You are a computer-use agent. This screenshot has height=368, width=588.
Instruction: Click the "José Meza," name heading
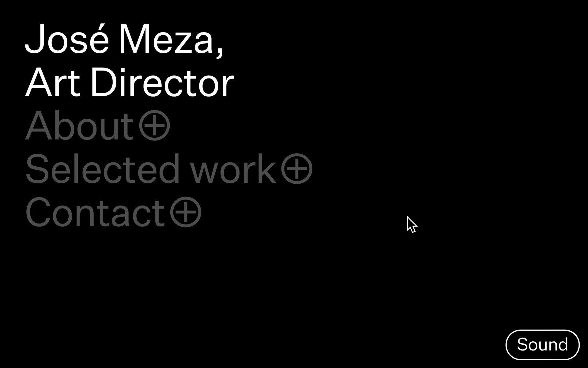point(124,40)
